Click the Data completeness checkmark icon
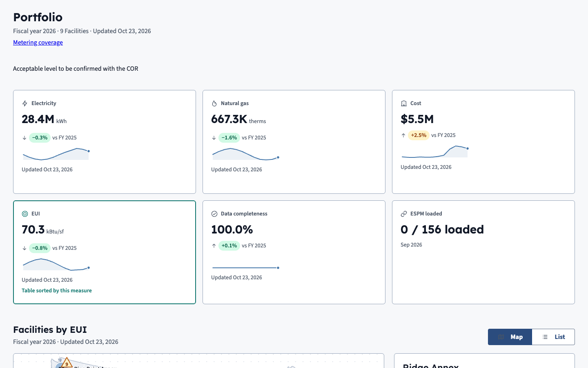This screenshot has width=588, height=368. pyautogui.click(x=214, y=214)
